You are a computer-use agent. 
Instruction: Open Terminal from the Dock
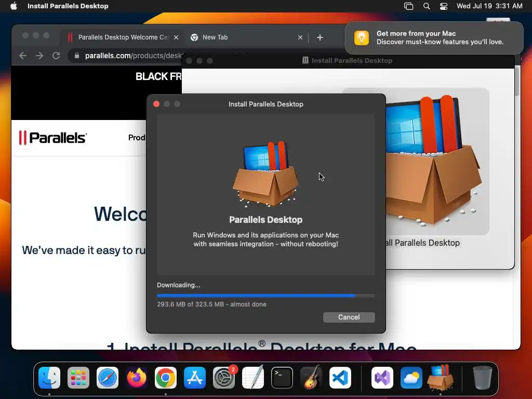click(282, 378)
